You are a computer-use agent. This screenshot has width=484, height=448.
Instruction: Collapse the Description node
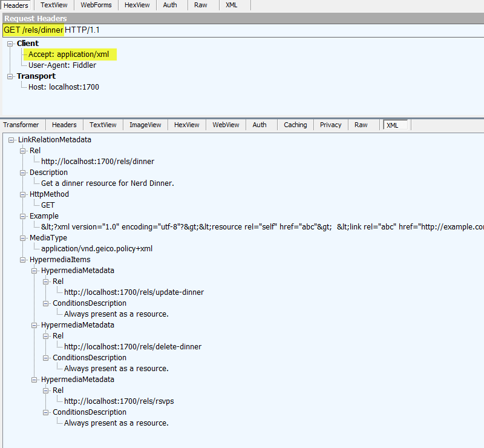23,173
